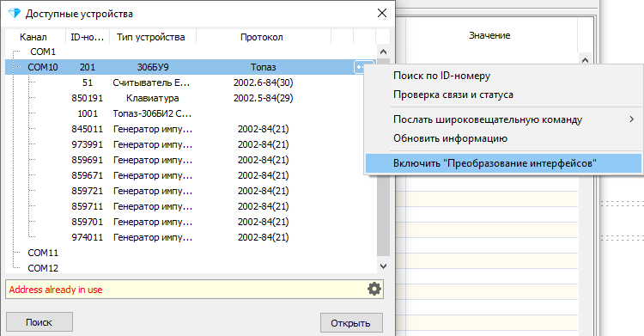644x336 pixels.
Task: Click protocol cell 2002.6-84(30)
Action: click(x=264, y=82)
